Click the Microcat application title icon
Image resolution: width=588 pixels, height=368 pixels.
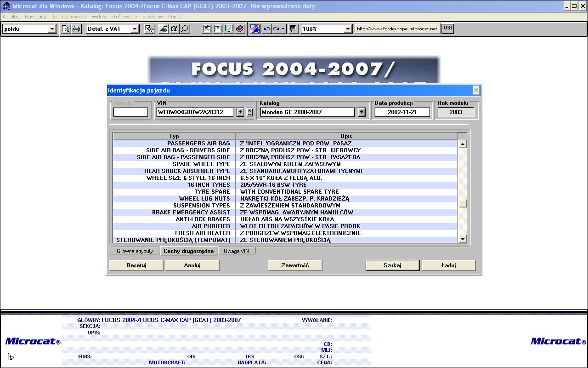coord(6,6)
